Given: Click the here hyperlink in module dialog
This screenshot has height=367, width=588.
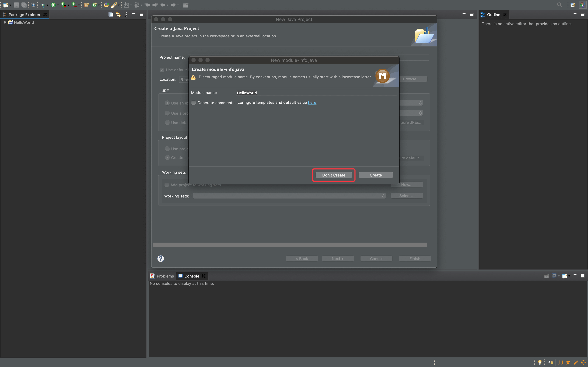Looking at the screenshot, I should tap(312, 102).
